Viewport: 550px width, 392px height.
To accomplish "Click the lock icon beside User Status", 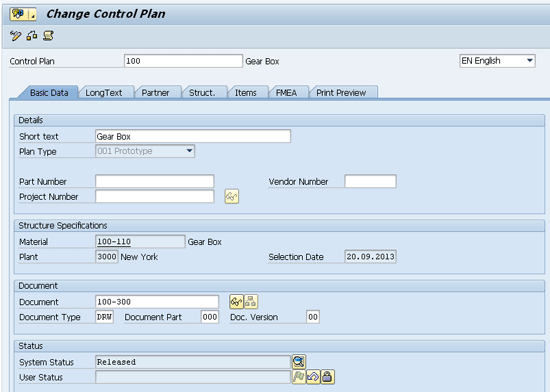I will coord(327,377).
